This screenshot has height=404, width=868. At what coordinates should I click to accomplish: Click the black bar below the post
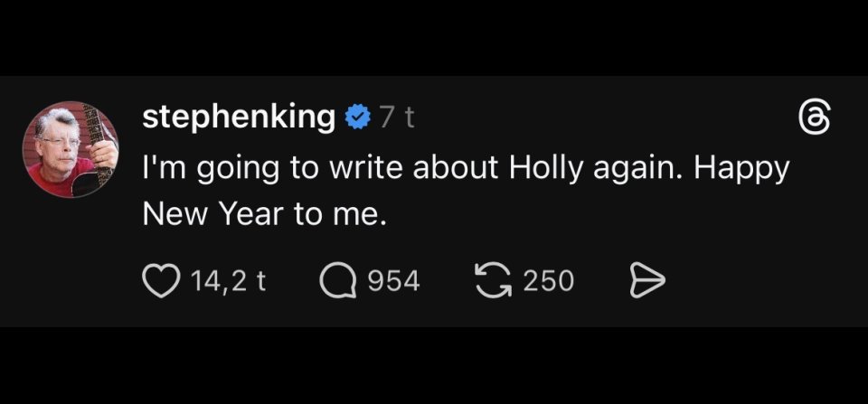pyautogui.click(x=434, y=366)
